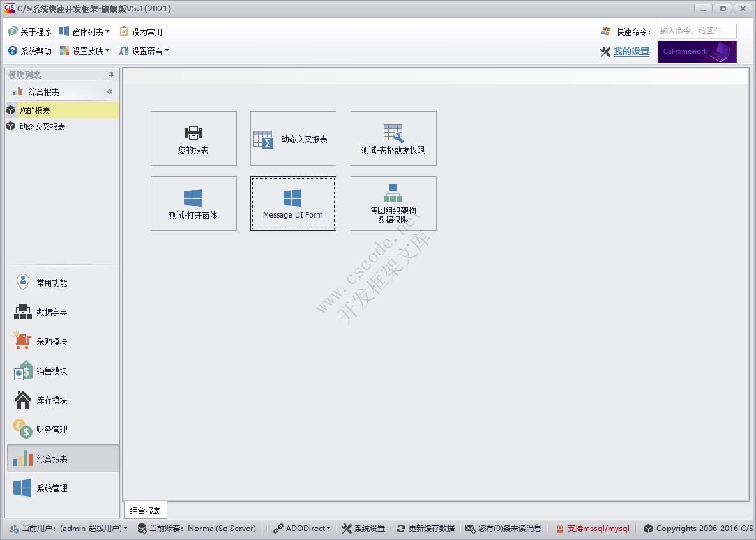756x540 pixels.
Task: Switch to the 综合报表 bottom tab
Action: pos(145,510)
